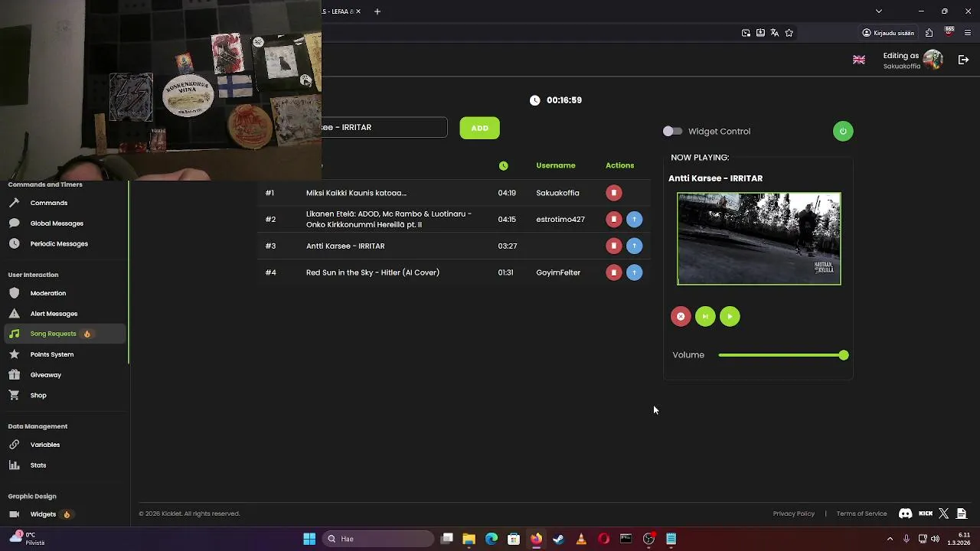
Task: Open the Discord link in footer
Action: [905, 514]
